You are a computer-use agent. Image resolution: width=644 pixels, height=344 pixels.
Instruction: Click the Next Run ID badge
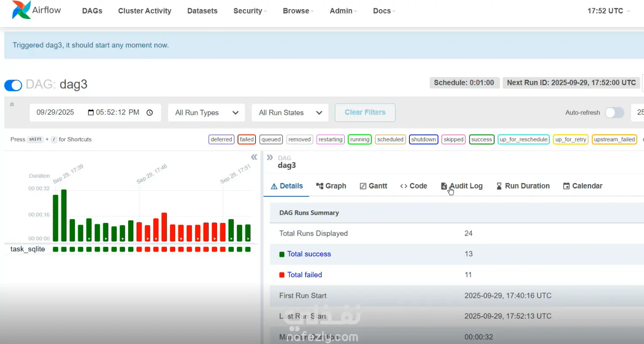571,83
